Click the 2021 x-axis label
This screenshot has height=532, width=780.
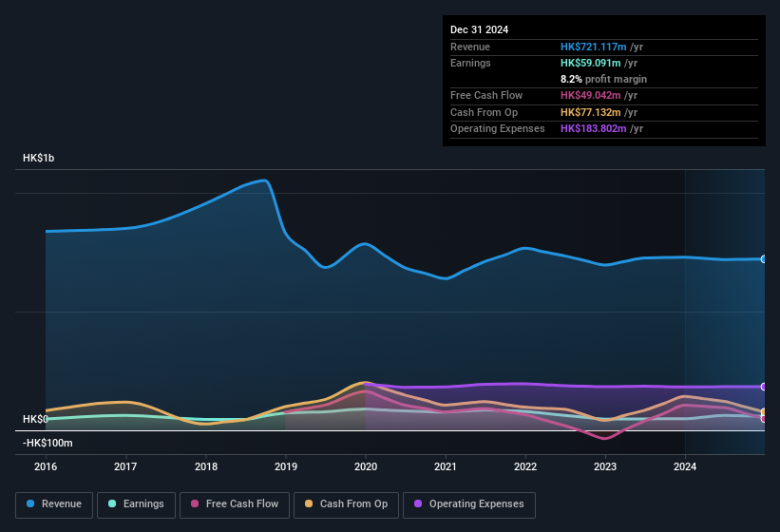pyautogui.click(x=446, y=466)
